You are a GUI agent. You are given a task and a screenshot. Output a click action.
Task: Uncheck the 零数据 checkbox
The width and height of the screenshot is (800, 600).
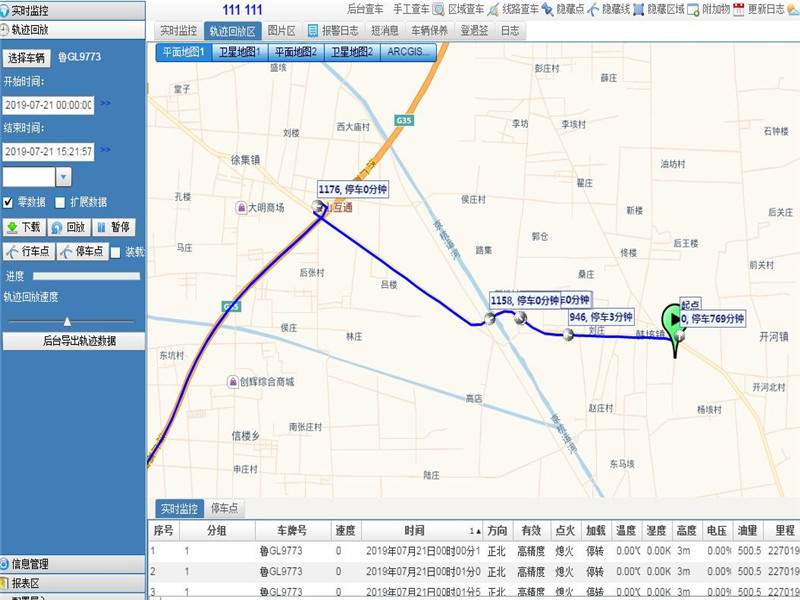pyautogui.click(x=8, y=202)
